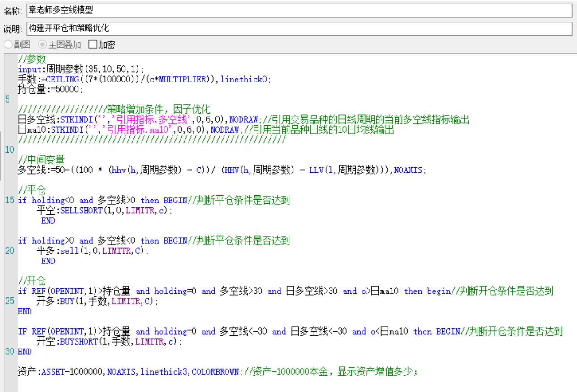Viewport: 577px width, 392px height.
Task: Click the 名称 input field
Action: [x=299, y=10]
